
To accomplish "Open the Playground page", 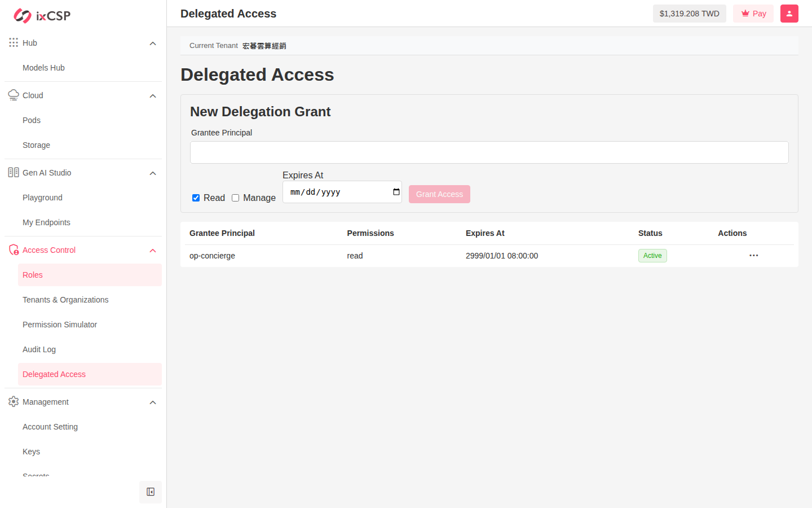I will pos(90,198).
